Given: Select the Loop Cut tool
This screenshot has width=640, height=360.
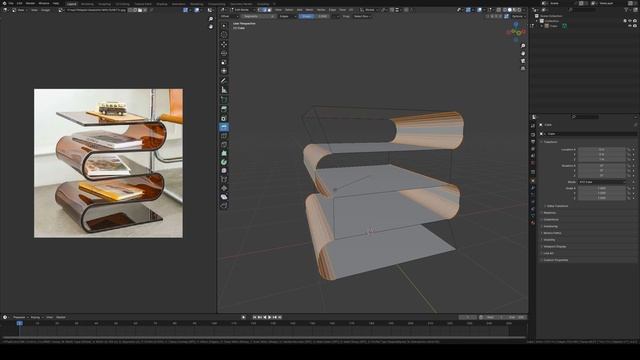Looking at the screenshot, I should coord(224,136).
